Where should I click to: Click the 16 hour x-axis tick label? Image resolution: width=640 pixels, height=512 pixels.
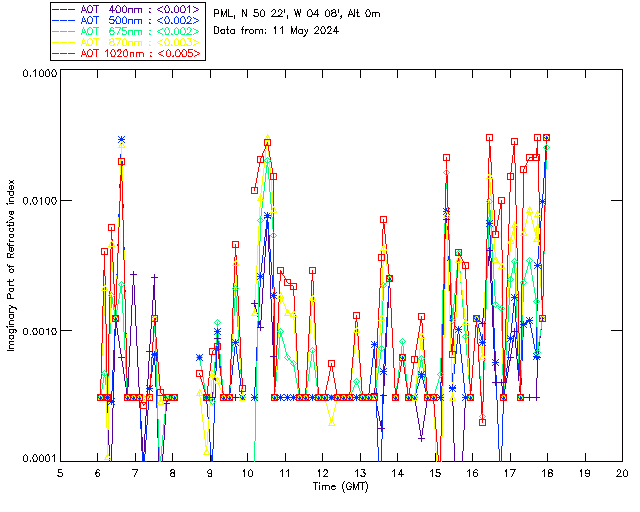[472, 473]
